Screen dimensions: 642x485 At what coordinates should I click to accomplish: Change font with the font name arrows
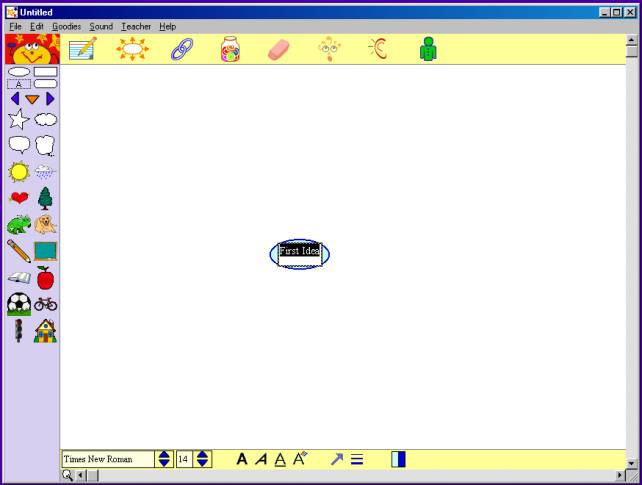[164, 459]
